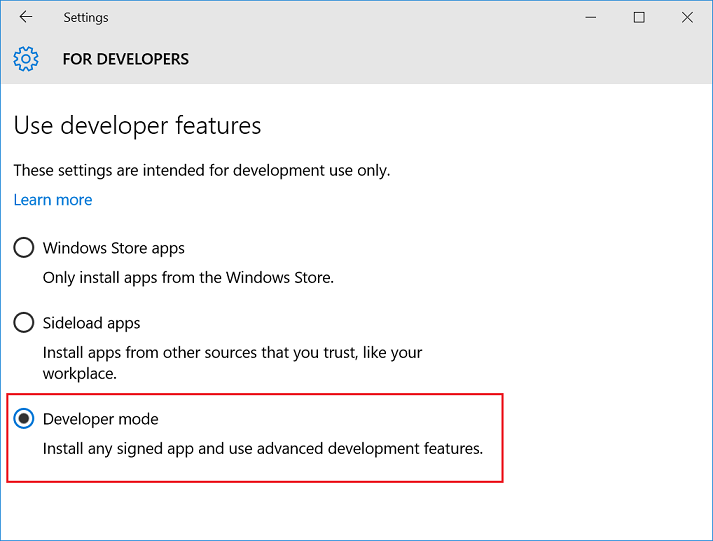Select the Sideload apps radio button

click(24, 323)
